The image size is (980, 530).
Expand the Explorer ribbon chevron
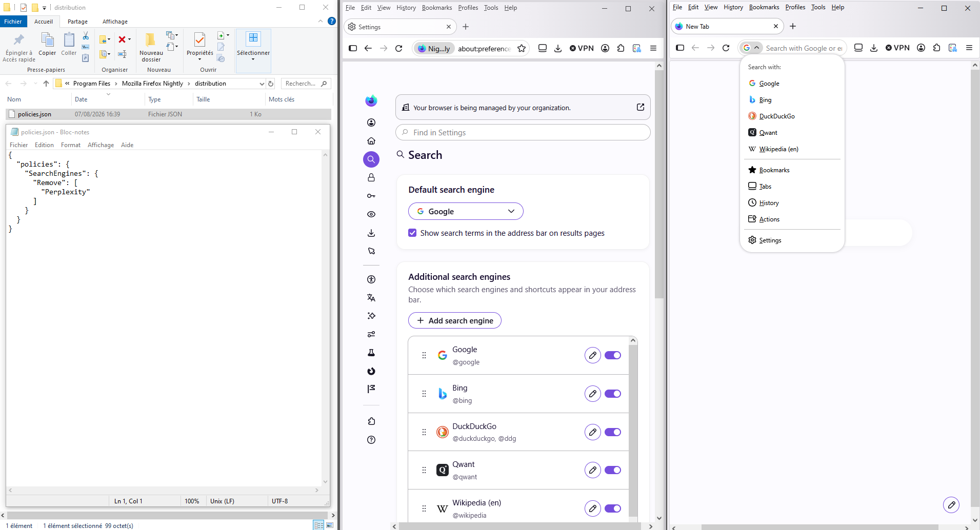tap(321, 21)
